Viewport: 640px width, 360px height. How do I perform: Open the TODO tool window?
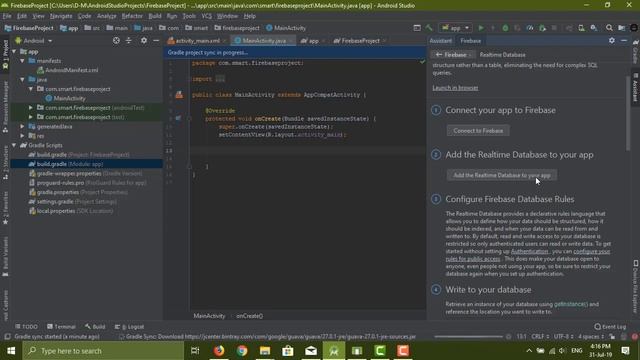[26, 327]
